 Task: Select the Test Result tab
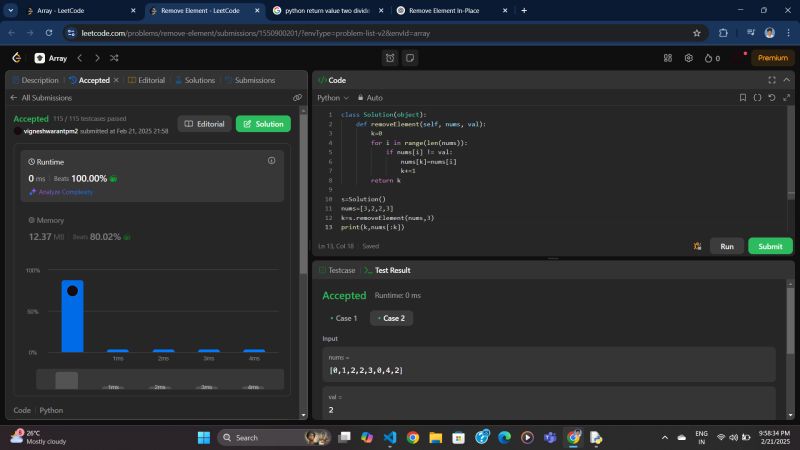click(x=388, y=270)
